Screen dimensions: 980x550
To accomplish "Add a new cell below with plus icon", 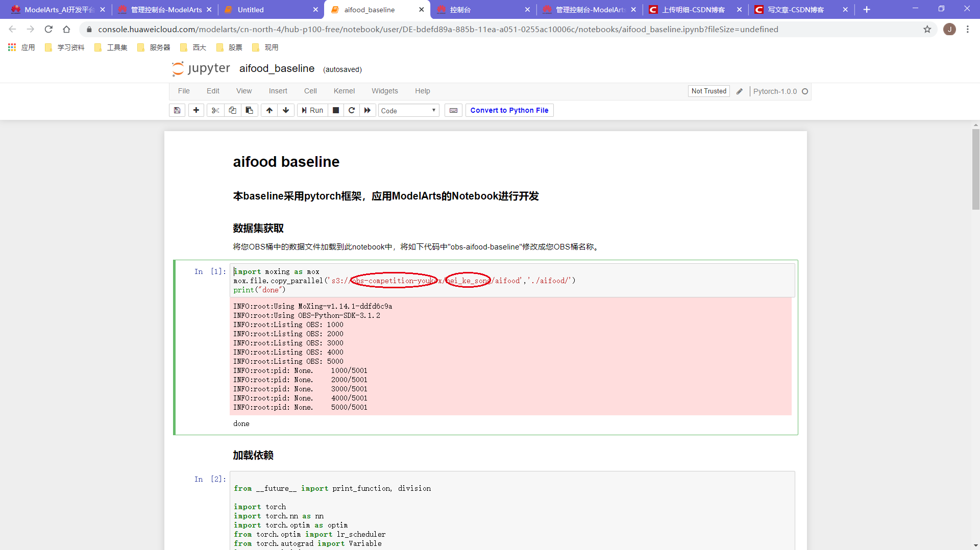I will click(x=196, y=110).
